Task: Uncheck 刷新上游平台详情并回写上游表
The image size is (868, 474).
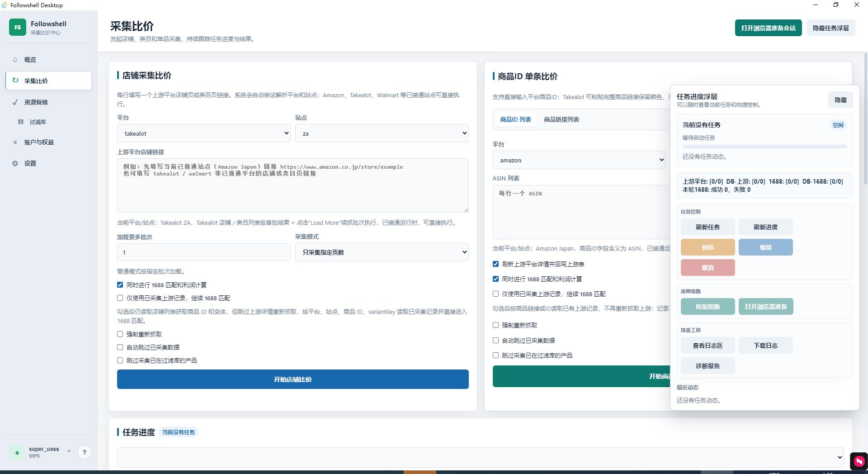Action: [495, 264]
